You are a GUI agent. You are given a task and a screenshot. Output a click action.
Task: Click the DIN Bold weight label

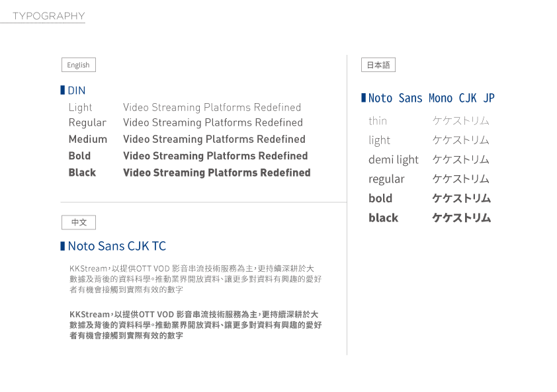pyautogui.click(x=79, y=155)
